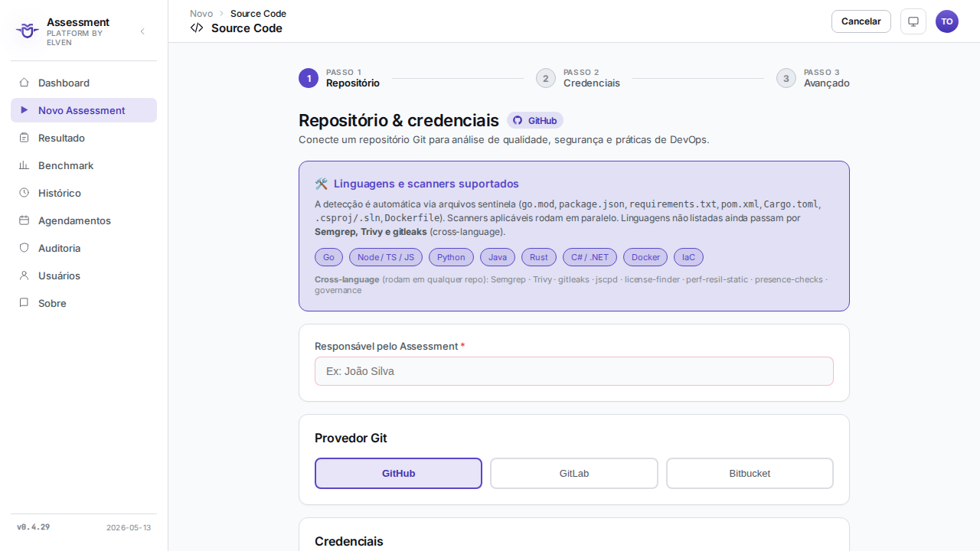Go to step 1 Repositório
The height and width of the screenshot is (551, 980).
(x=339, y=78)
